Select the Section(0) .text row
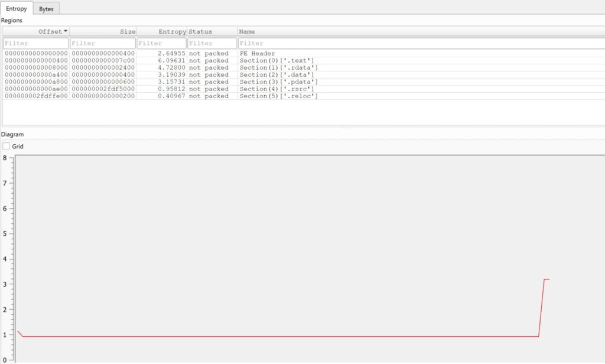 coord(276,61)
